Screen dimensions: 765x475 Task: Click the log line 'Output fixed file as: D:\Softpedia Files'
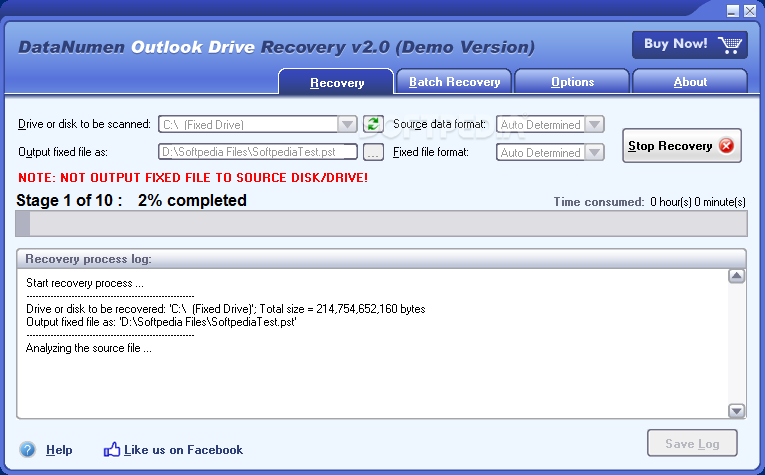[x=161, y=322]
